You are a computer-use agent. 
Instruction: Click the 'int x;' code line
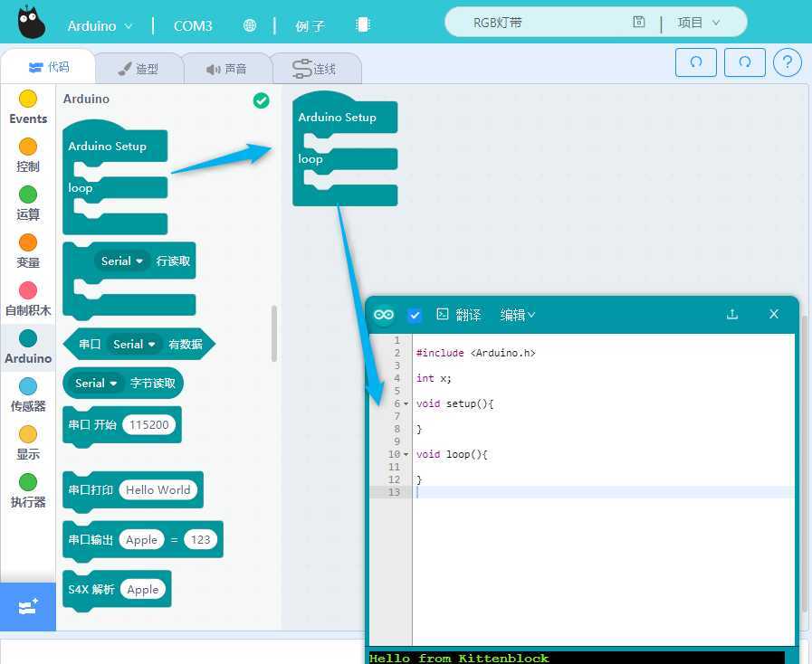click(x=434, y=378)
